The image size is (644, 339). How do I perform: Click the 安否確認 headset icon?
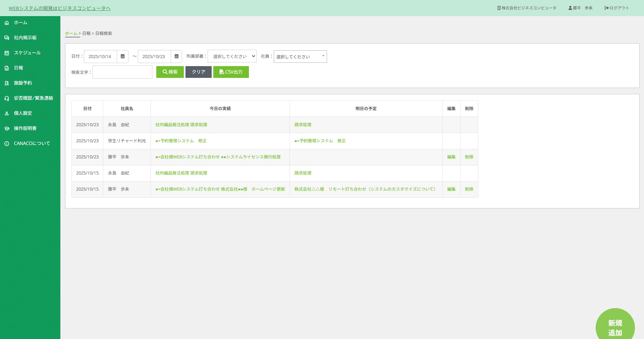[x=7, y=98]
